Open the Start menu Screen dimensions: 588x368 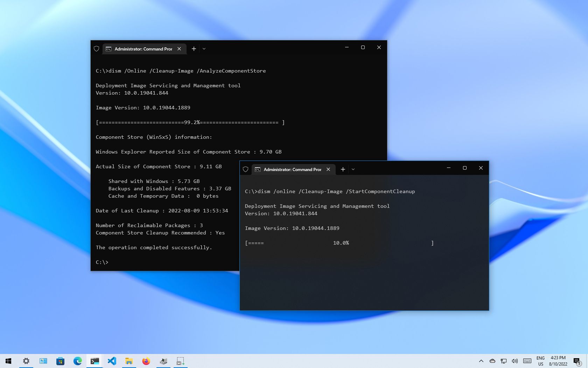point(8,361)
